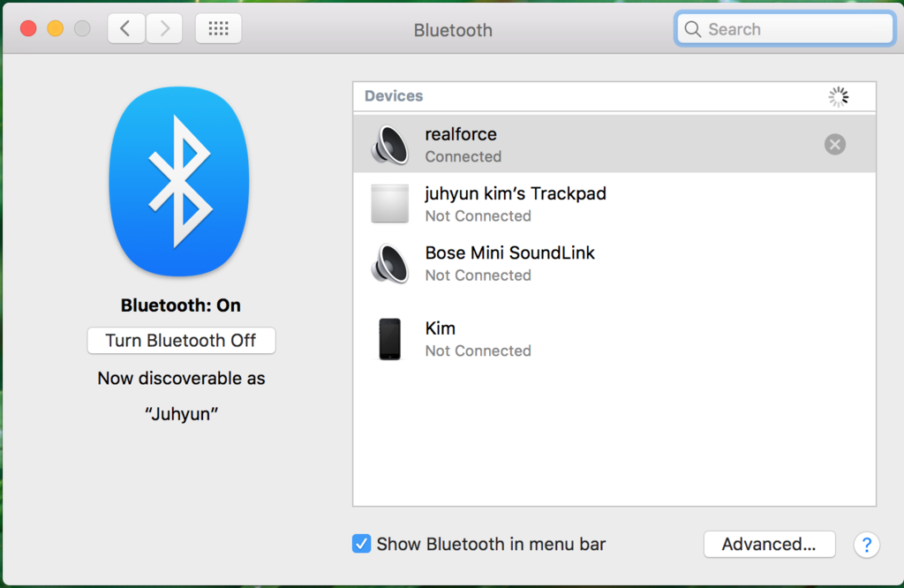Click the Connected status under realforce

pos(463,156)
